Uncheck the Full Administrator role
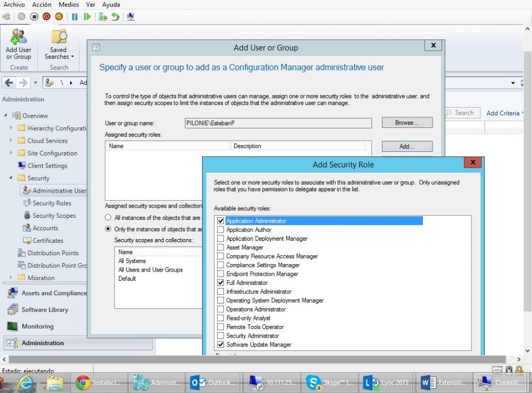The height and width of the screenshot is (393, 532). [x=221, y=283]
